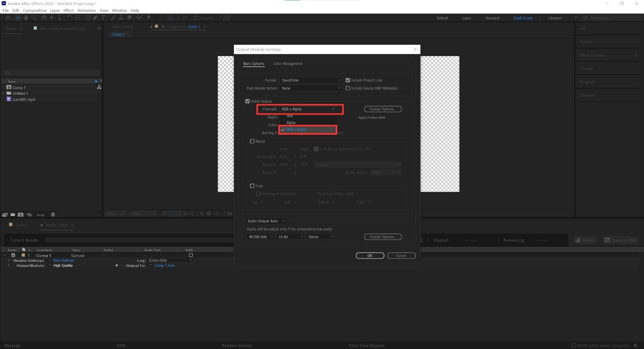Select the Pen tool
Viewport: 644px width, 349px height.
pos(95,18)
